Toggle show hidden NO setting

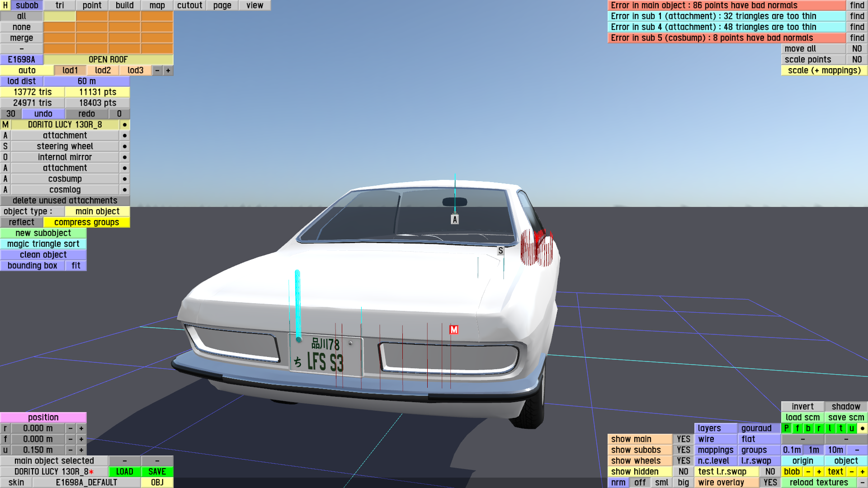(x=683, y=471)
